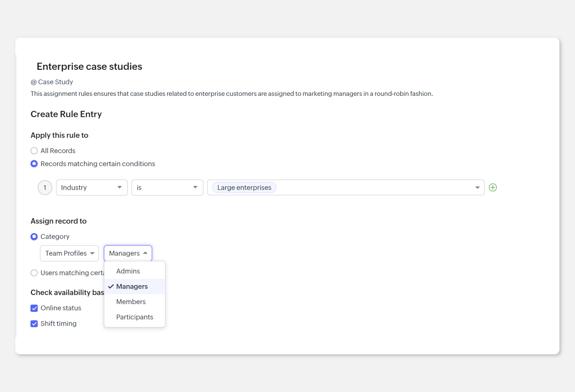The width and height of the screenshot is (575, 392).
Task: Click the Managers dropdown expand arrow
Action: pos(145,253)
